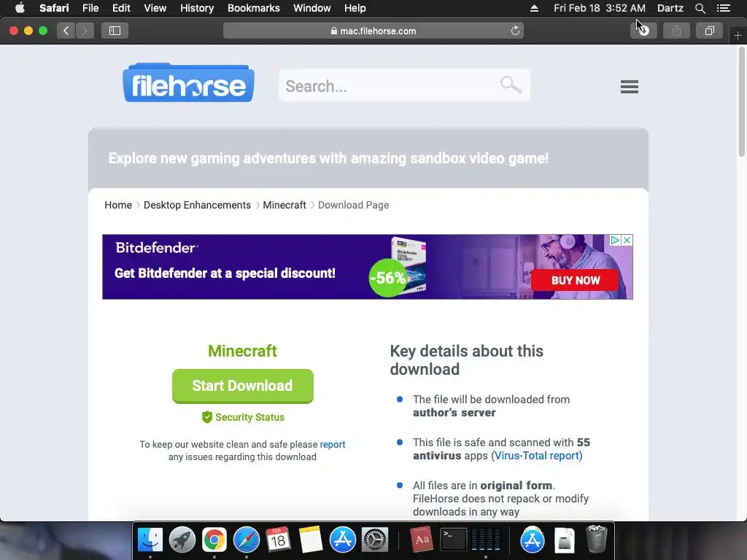The image size is (747, 560).
Task: Open the App Store icon beside Notes in Dock
Action: click(343, 540)
